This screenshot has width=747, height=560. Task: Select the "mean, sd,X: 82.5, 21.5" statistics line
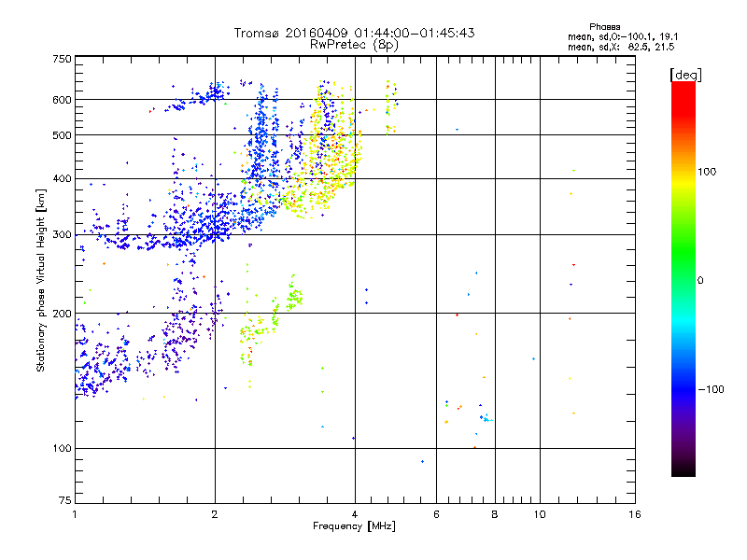click(621, 47)
